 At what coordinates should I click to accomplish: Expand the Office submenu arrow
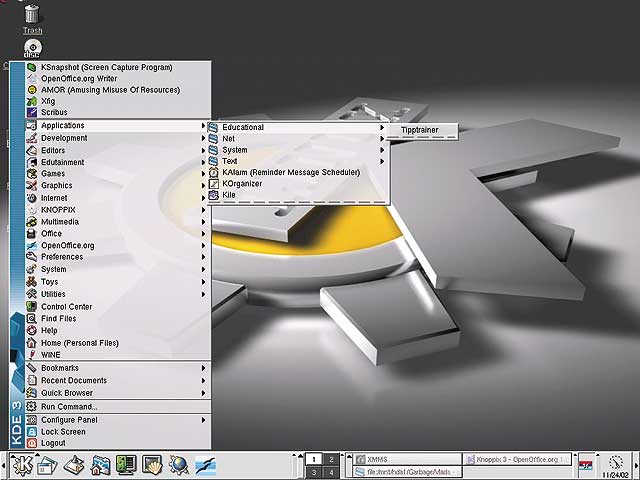(x=203, y=234)
